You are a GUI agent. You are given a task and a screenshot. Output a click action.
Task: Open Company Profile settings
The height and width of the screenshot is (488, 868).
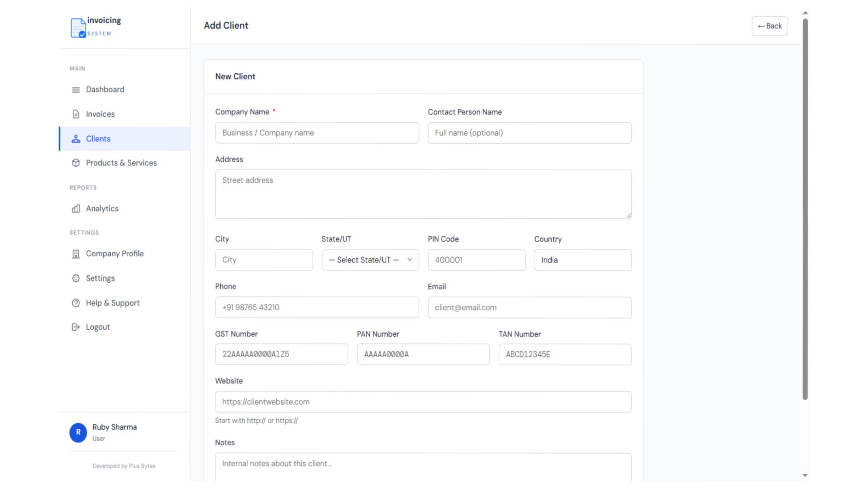point(124,254)
